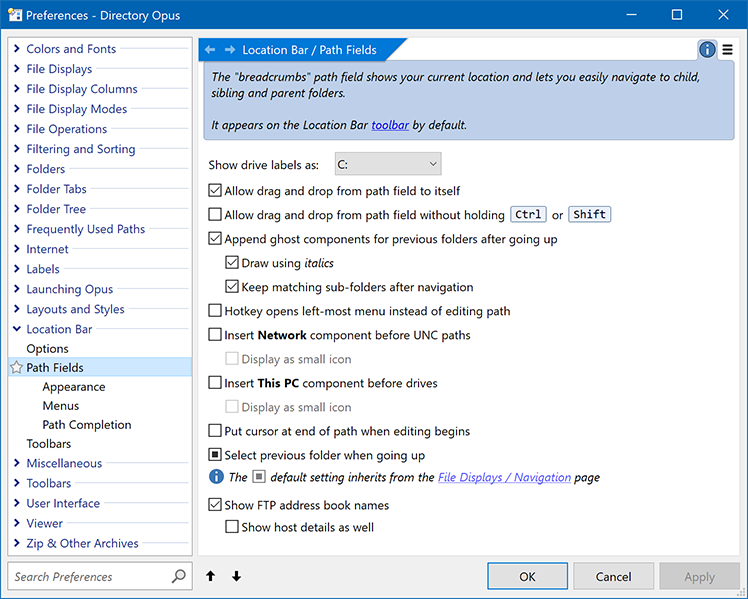Open the Menus subpage

click(x=61, y=406)
